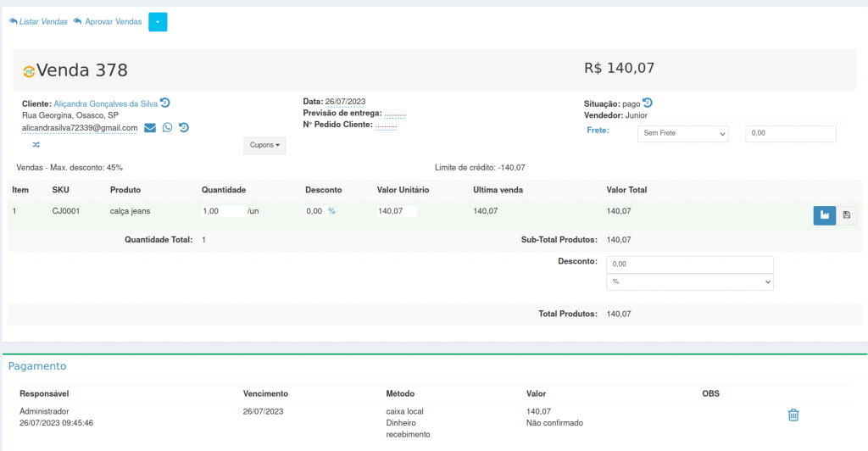
Task: Click the Desconto total input field
Action: pyautogui.click(x=689, y=264)
